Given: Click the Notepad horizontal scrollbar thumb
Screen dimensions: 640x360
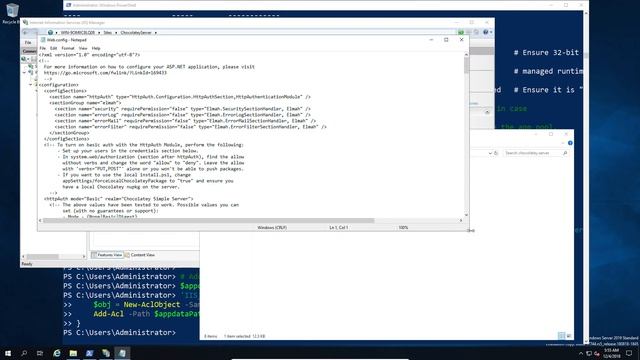Looking at the screenshot, I should point(208,220).
